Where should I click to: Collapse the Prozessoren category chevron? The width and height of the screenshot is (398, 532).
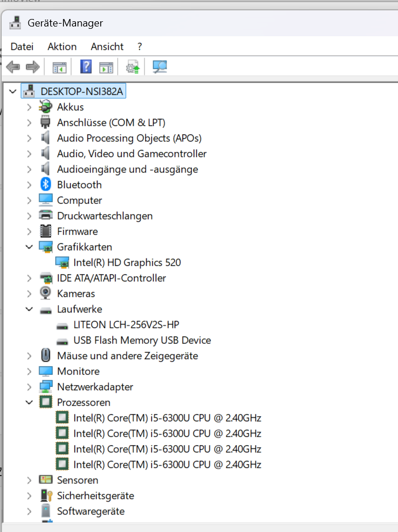pyautogui.click(x=29, y=402)
